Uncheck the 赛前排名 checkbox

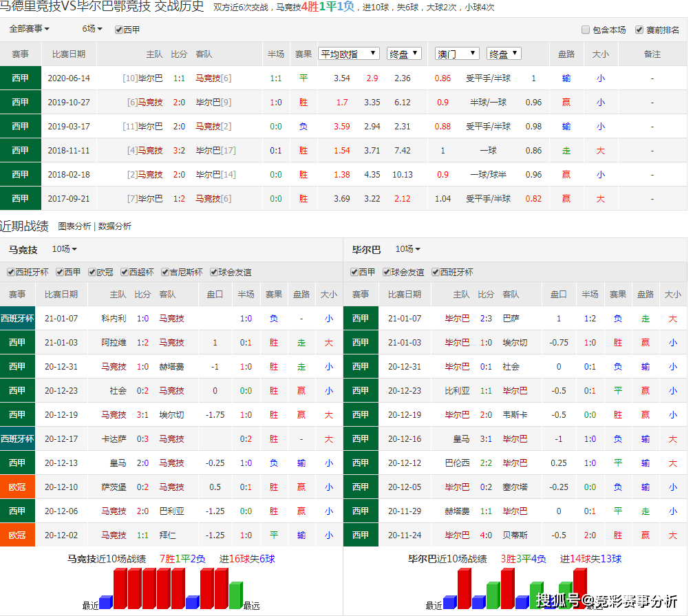tap(640, 30)
